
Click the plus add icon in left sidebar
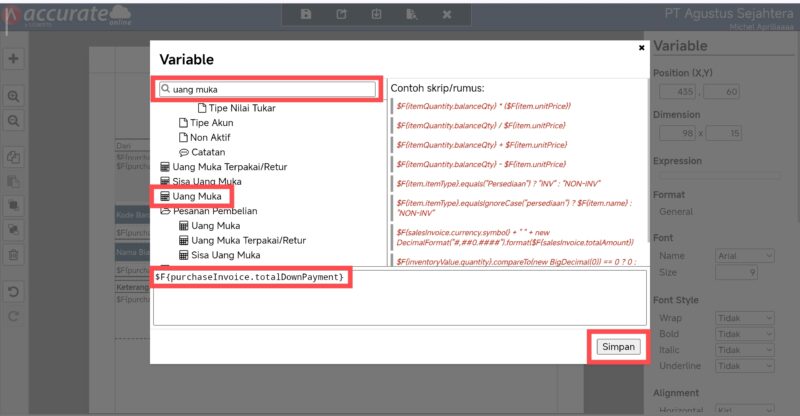click(14, 59)
